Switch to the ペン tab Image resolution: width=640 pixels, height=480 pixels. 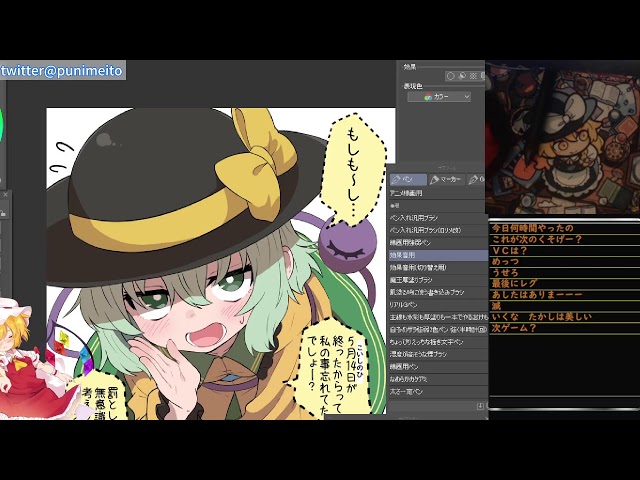pos(408,180)
